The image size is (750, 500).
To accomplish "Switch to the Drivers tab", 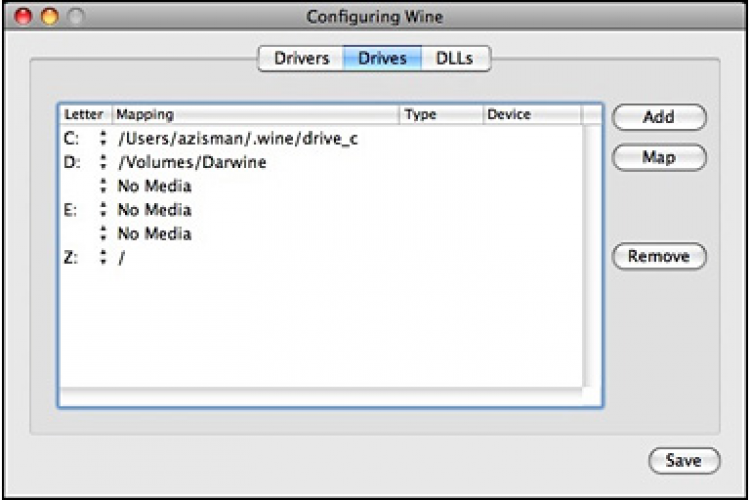I will [301, 58].
